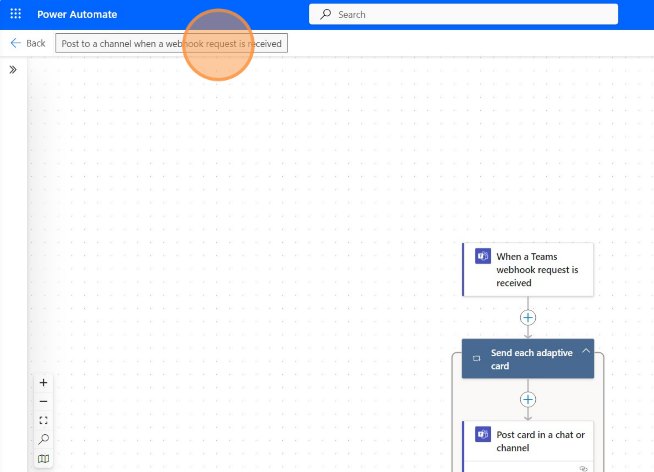Select the Send each adaptive card action
Image resolution: width=654 pixels, height=472 pixels.
[x=528, y=359]
